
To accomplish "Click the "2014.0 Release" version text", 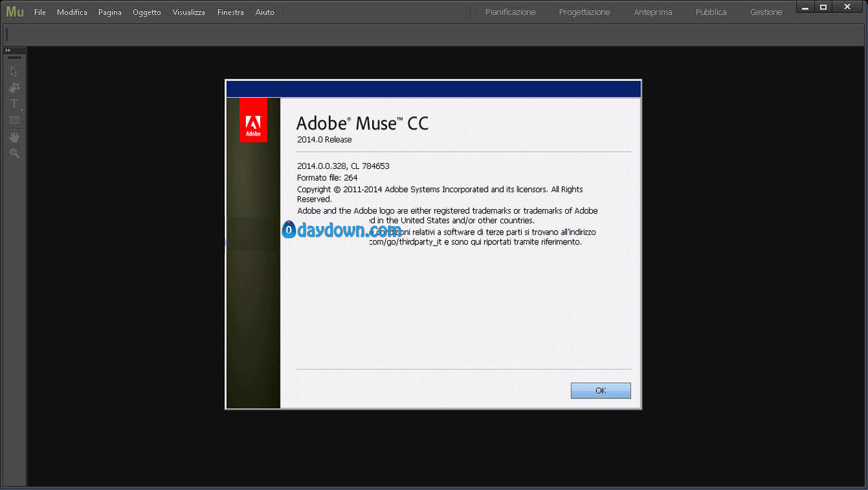I will (x=325, y=140).
